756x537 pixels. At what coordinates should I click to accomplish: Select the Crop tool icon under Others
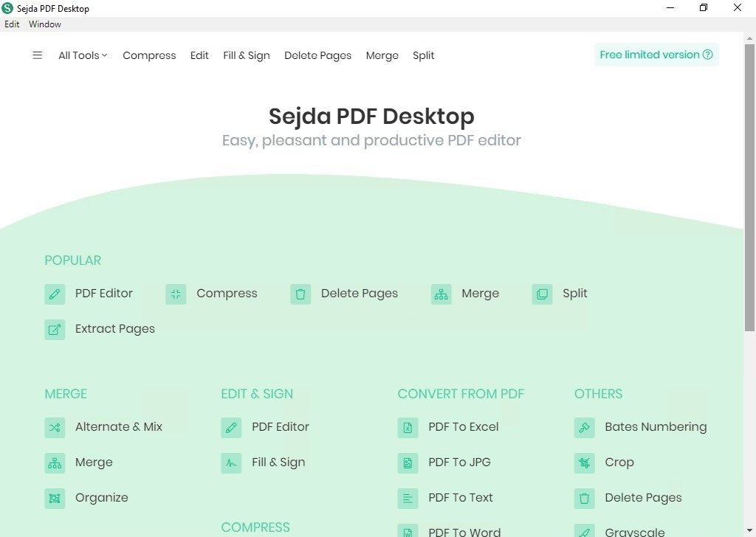(x=584, y=462)
